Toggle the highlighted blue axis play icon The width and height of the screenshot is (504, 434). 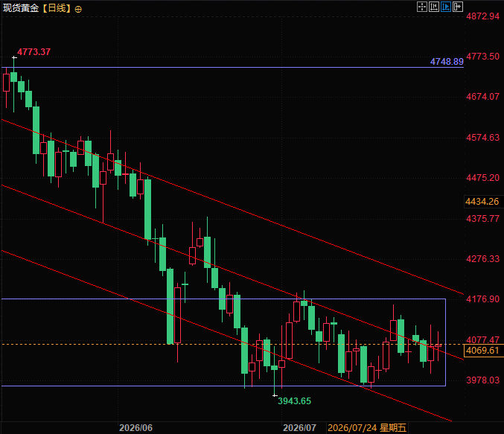pos(446,7)
